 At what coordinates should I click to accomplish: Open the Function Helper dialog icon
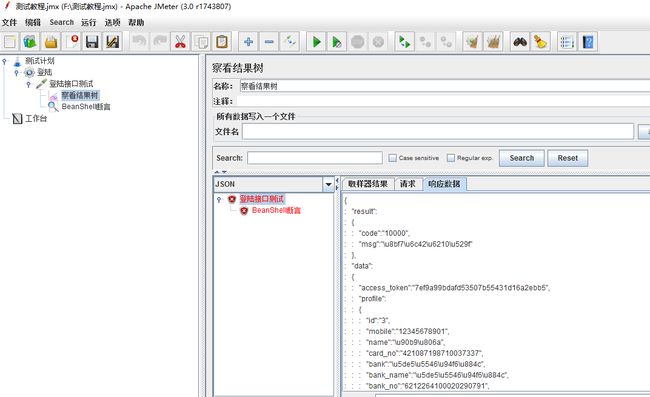pyautogui.click(x=567, y=42)
